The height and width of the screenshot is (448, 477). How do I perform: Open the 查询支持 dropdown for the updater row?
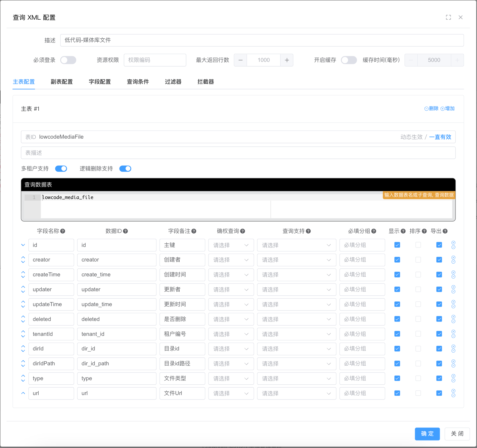tap(296, 289)
